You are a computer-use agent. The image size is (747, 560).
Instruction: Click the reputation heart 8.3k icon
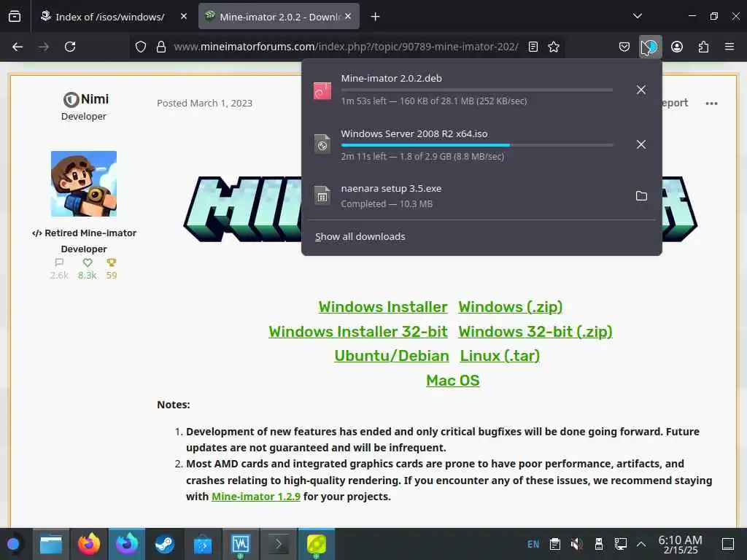[x=88, y=262]
